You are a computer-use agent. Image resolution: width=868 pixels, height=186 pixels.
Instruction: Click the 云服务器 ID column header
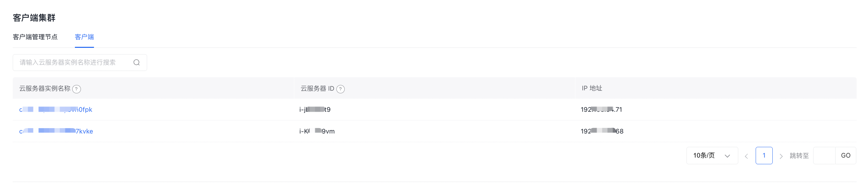pos(317,88)
